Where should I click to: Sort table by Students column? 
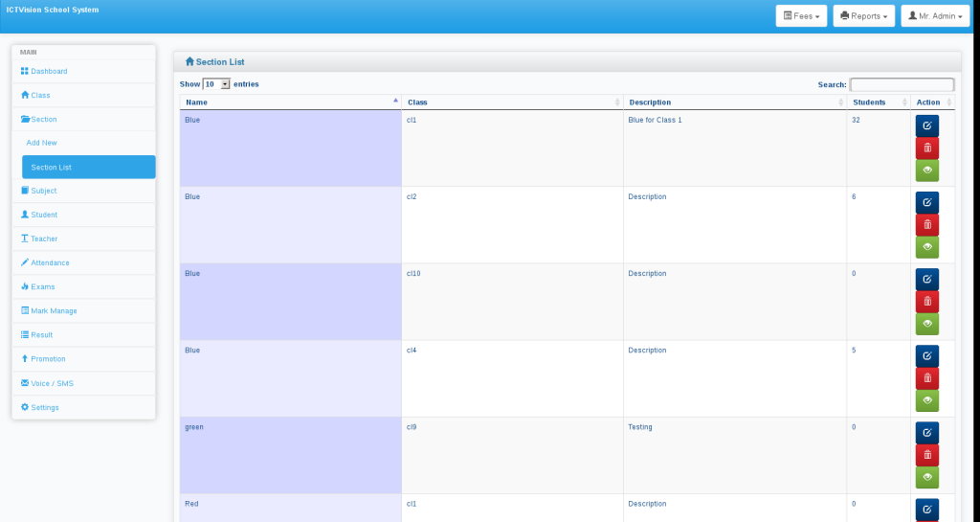click(879, 102)
